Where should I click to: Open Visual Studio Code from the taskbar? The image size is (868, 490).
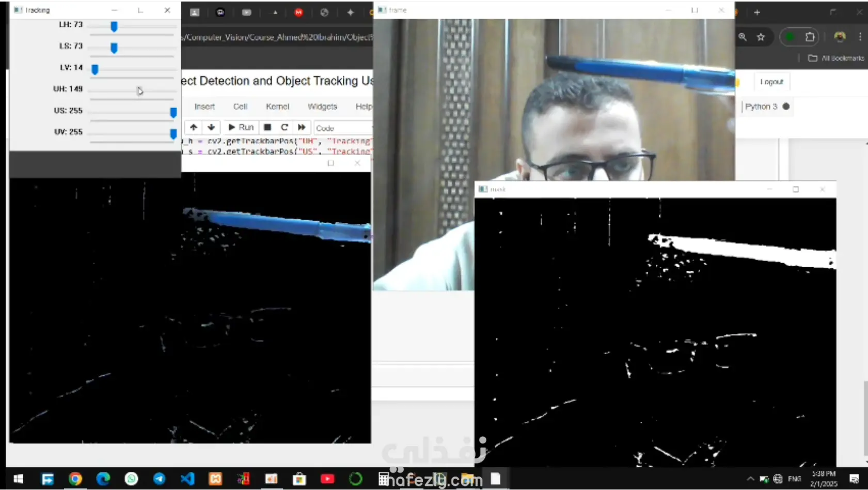187,479
